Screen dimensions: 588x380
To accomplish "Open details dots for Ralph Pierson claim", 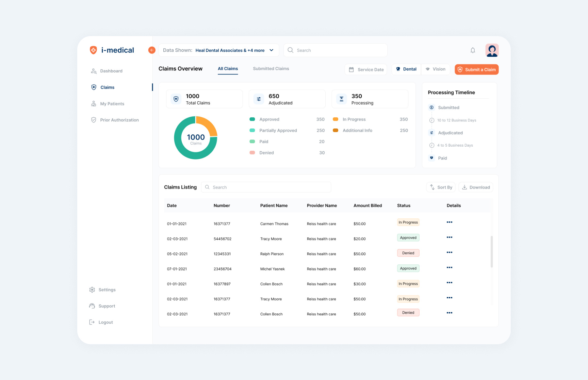I will [449, 252].
